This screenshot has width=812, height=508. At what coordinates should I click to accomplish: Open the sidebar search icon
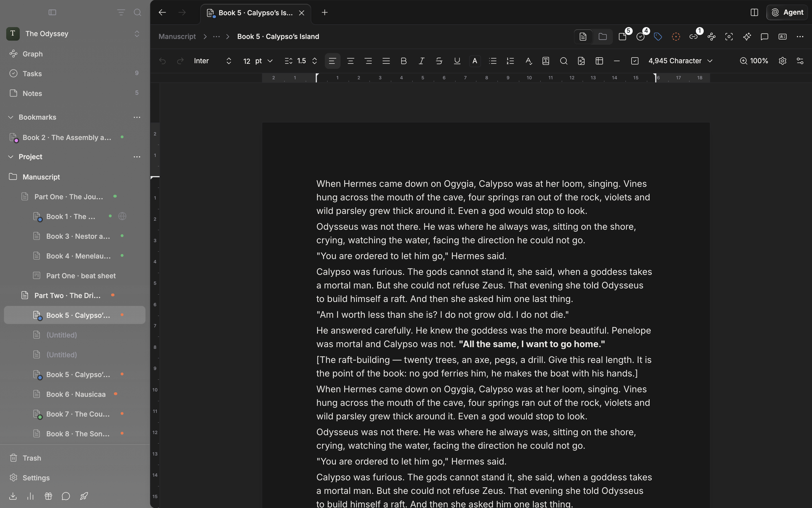pyautogui.click(x=137, y=12)
